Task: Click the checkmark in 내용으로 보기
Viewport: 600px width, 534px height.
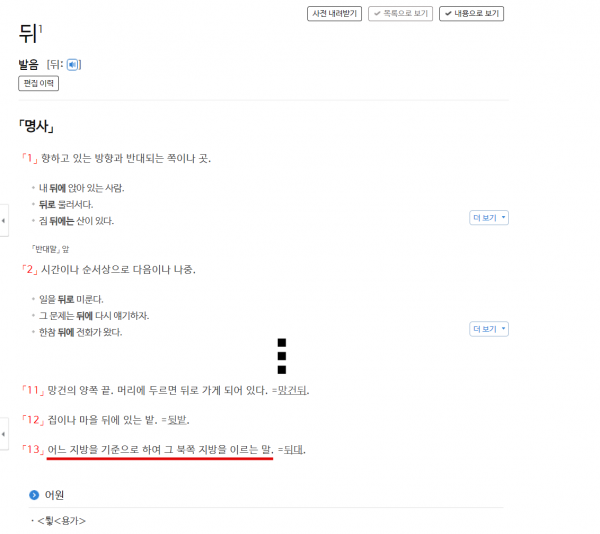Action: pos(448,14)
